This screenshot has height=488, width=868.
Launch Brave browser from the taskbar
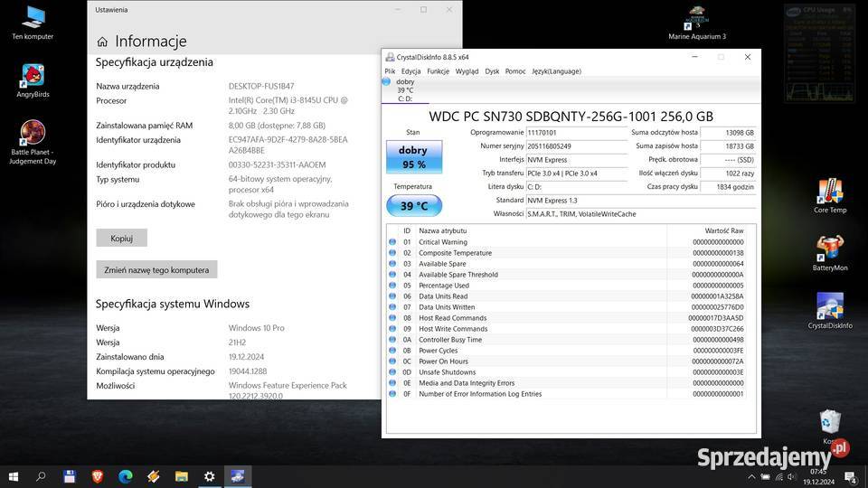98,476
